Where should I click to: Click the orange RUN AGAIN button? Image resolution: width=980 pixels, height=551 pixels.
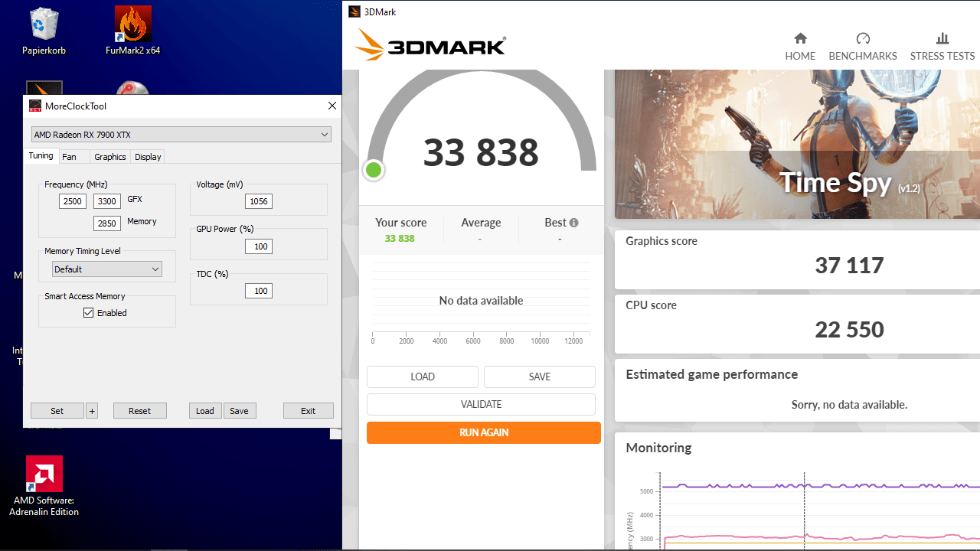click(484, 432)
